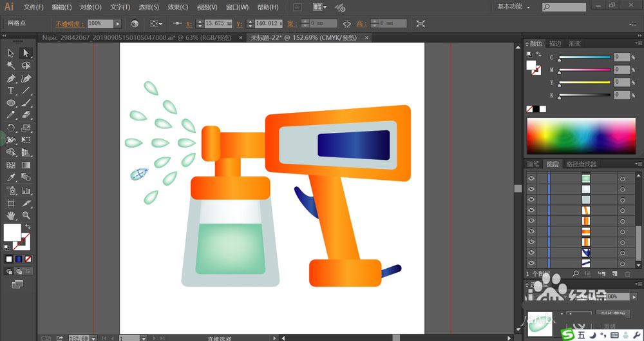Toggle constrain width and height proportions link
This screenshot has width=644, height=341.
coord(347,24)
